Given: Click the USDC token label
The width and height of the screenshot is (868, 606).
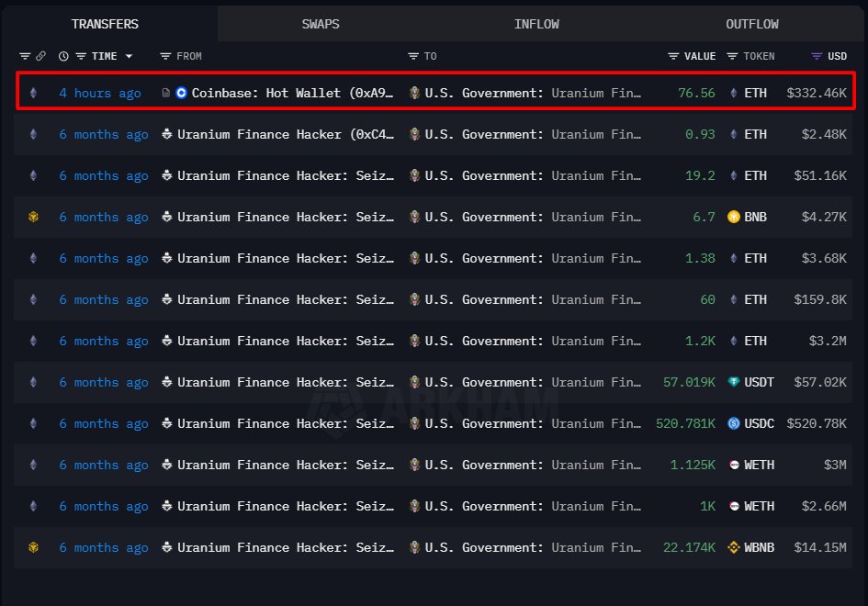Looking at the screenshot, I should point(759,424).
